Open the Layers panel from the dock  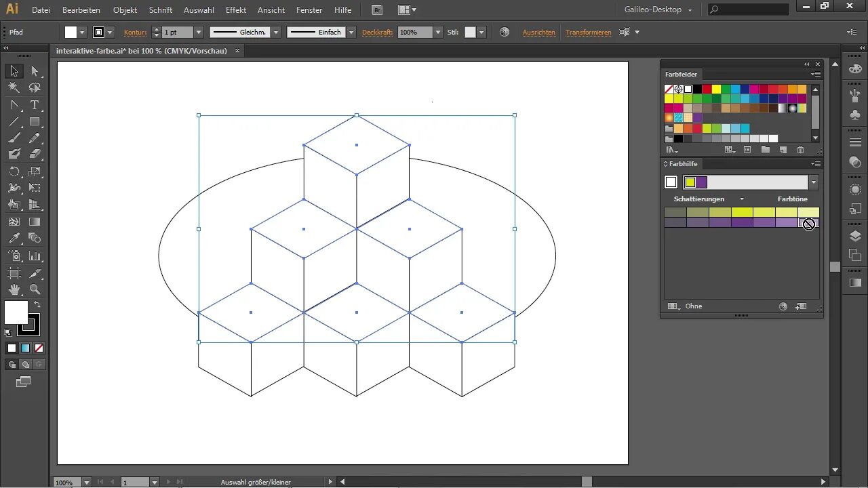click(x=855, y=235)
